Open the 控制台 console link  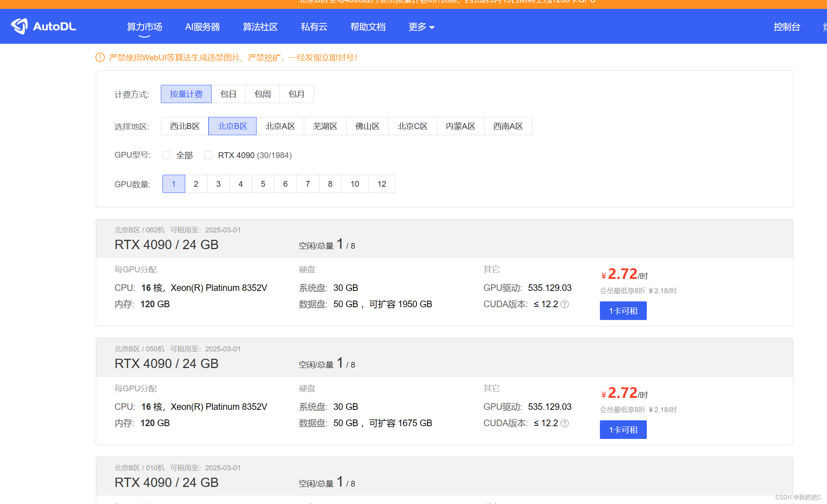click(787, 27)
